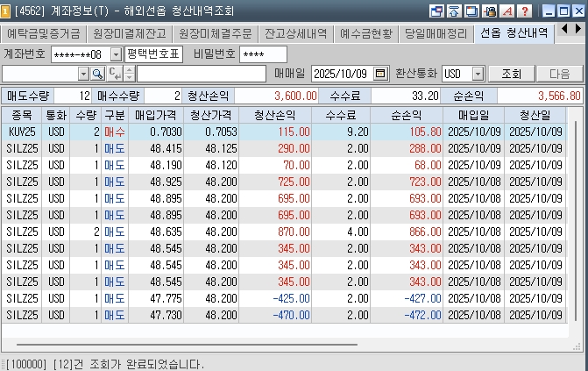Click the 종목 column header
The image size is (588, 371).
click(22, 115)
